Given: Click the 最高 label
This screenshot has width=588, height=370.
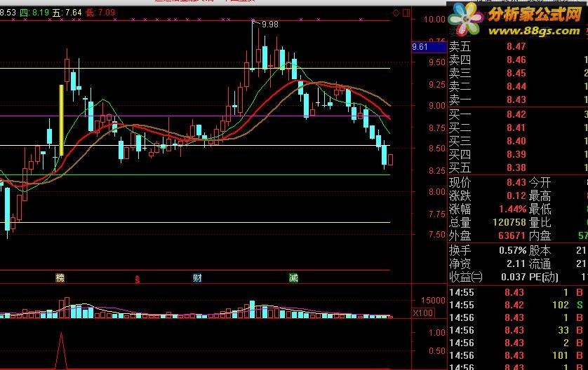Looking at the screenshot, I should click(540, 196).
